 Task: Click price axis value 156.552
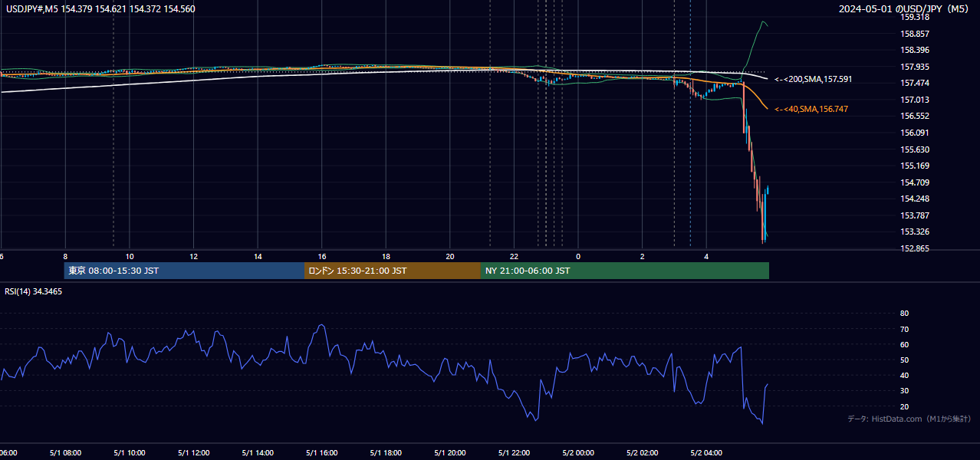[916, 116]
